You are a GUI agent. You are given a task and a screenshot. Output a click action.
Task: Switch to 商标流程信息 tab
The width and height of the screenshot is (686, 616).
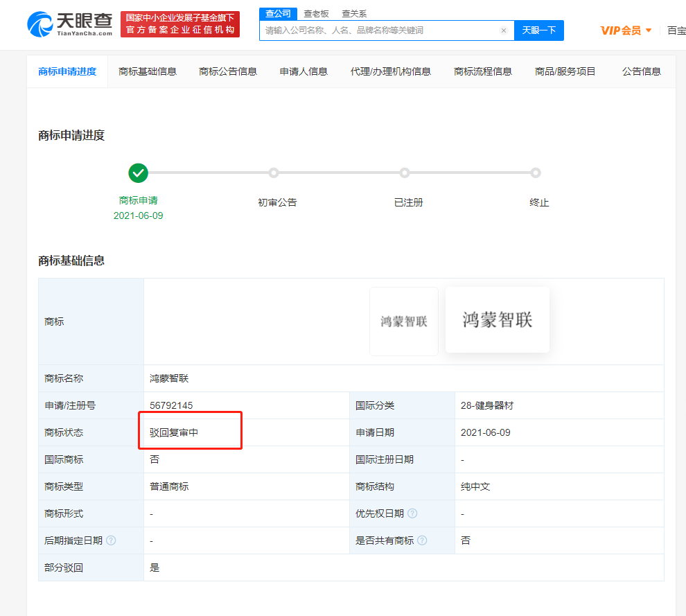[483, 71]
